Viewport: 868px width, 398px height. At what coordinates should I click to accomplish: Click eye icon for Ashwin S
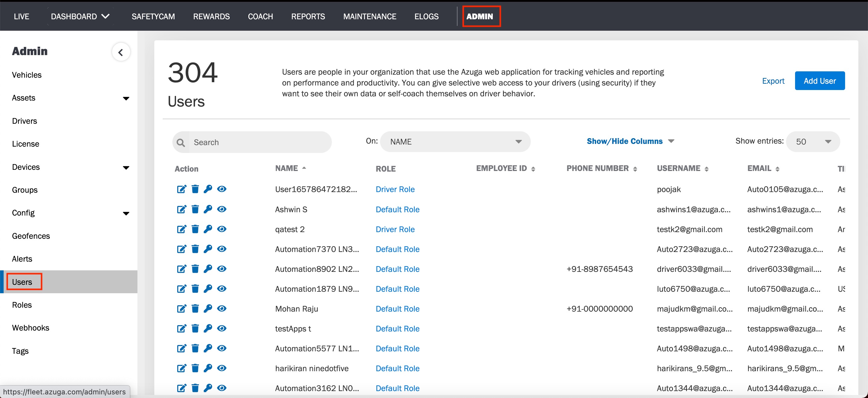[x=222, y=209]
